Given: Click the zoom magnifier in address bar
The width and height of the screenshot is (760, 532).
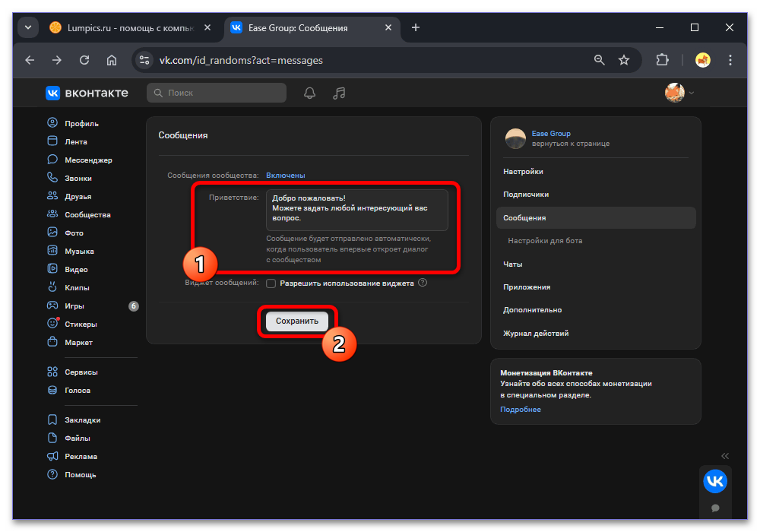Looking at the screenshot, I should [x=600, y=60].
